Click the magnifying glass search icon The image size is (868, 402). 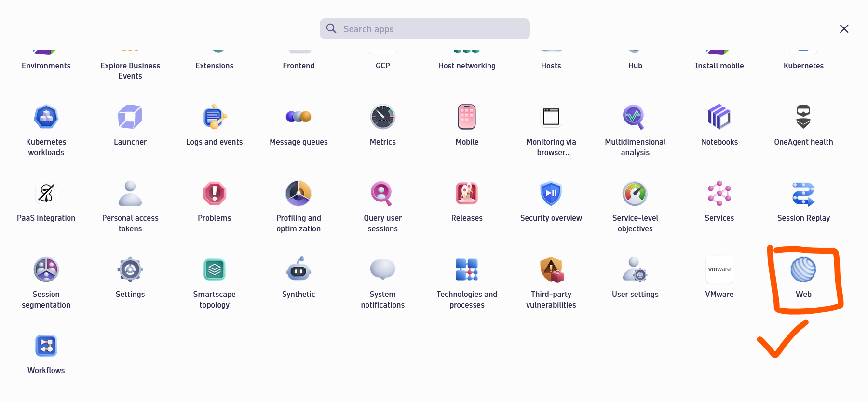[x=331, y=29]
